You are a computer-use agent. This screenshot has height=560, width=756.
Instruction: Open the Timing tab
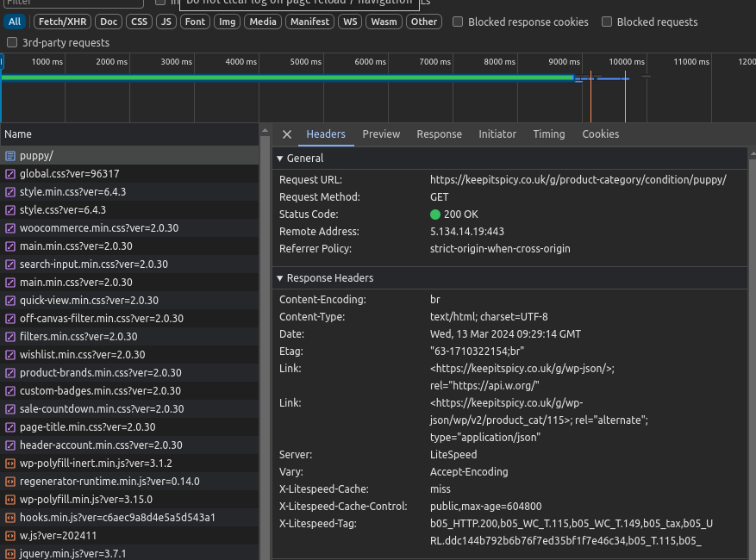[x=548, y=134]
